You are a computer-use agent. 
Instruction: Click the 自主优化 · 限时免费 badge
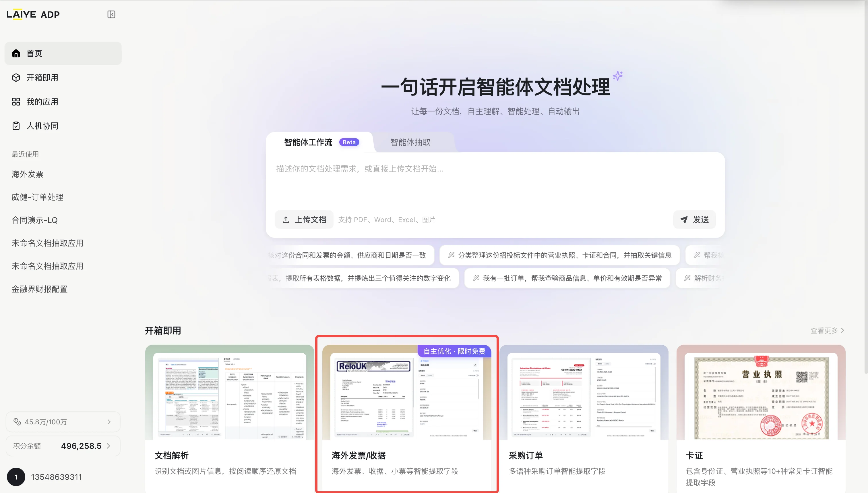coord(454,351)
